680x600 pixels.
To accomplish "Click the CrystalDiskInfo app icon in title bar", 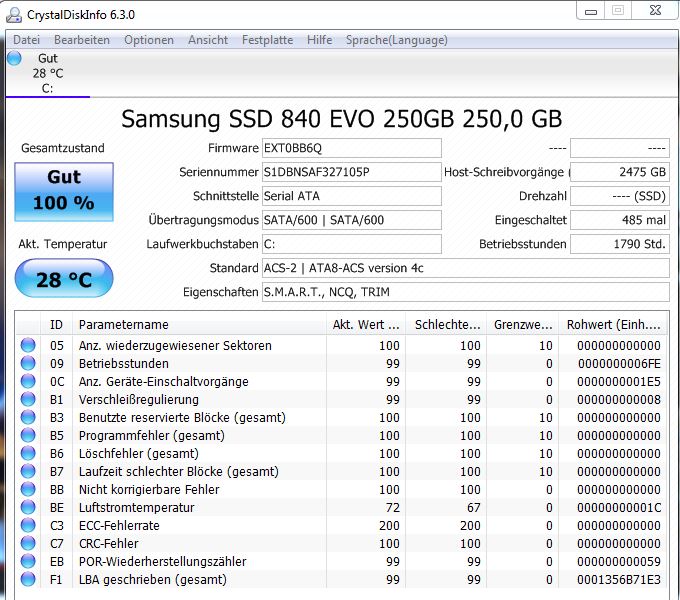I will tap(14, 15).
